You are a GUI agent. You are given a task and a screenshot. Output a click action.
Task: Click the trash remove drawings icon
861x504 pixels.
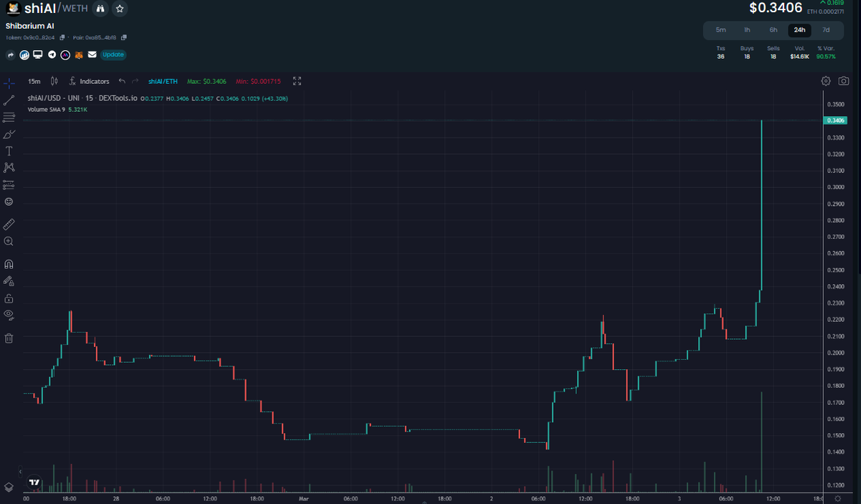click(9, 338)
